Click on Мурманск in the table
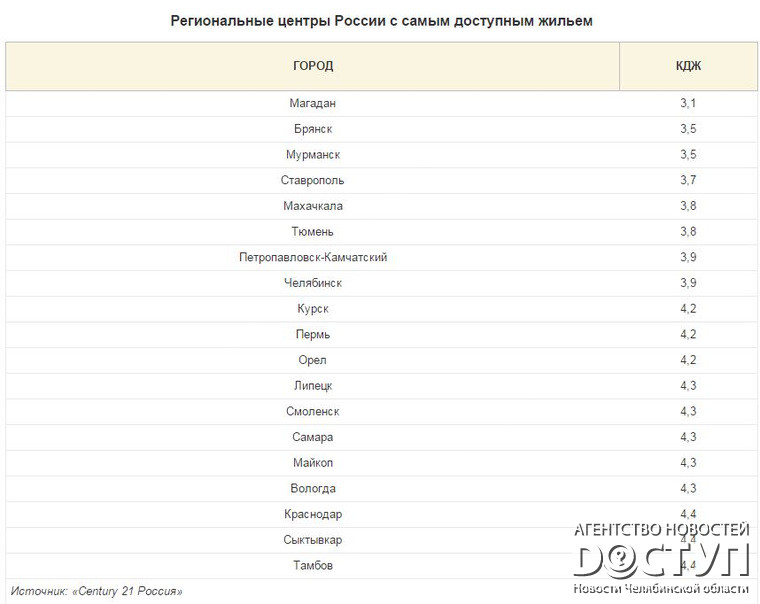760x604 pixels. [x=313, y=155]
